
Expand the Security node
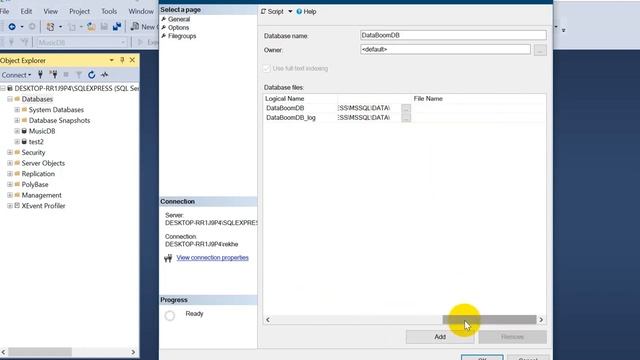tap(10, 152)
